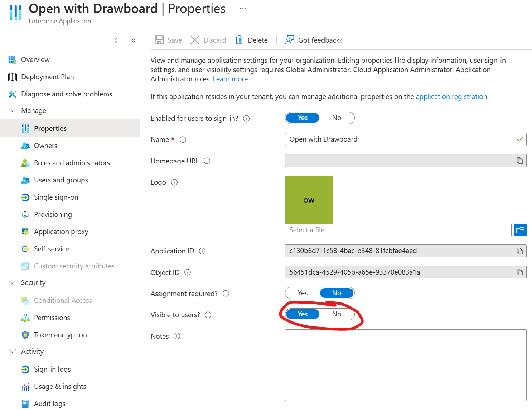Copy Application ID using the copy icon
532x410 pixels.
pos(520,251)
